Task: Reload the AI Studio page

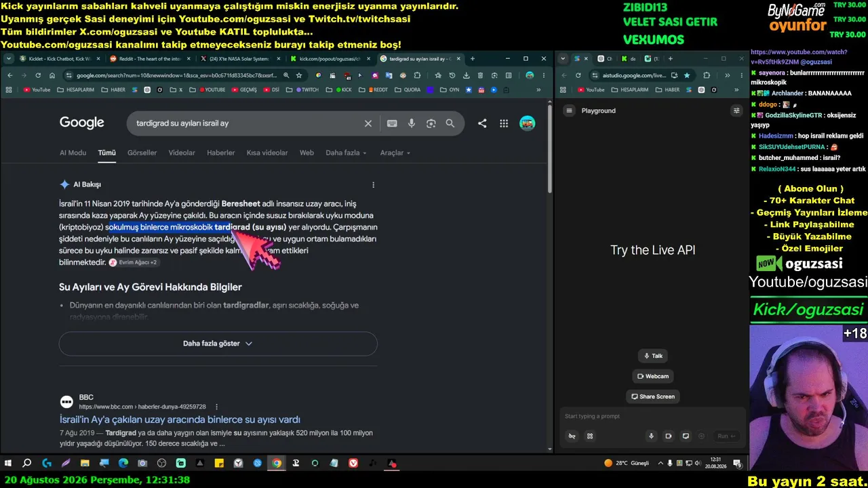Action: pyautogui.click(x=578, y=75)
